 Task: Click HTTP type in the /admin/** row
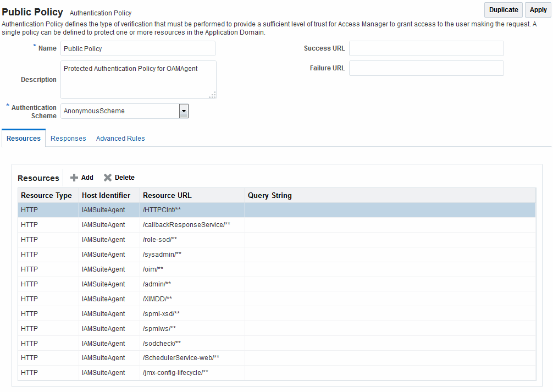click(29, 284)
